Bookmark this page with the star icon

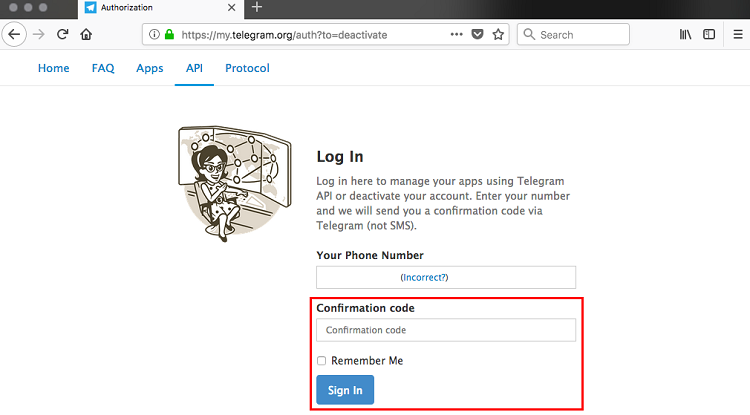click(x=498, y=34)
